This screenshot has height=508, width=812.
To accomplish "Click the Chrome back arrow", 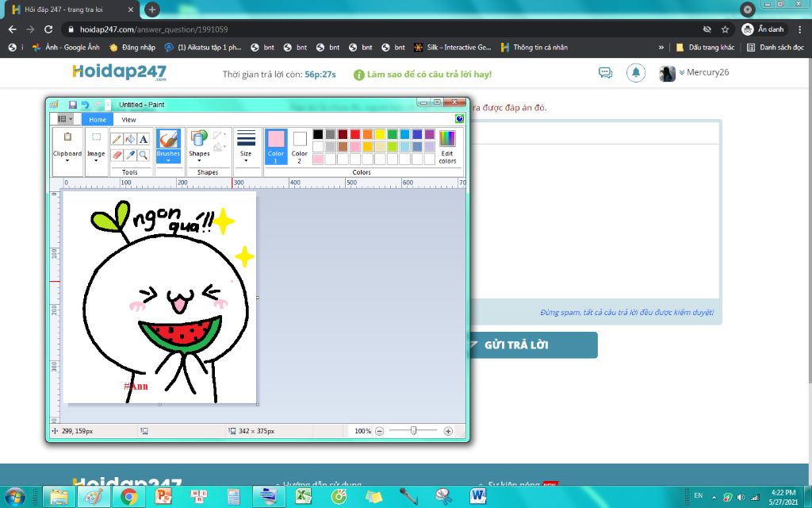I will point(13,29).
